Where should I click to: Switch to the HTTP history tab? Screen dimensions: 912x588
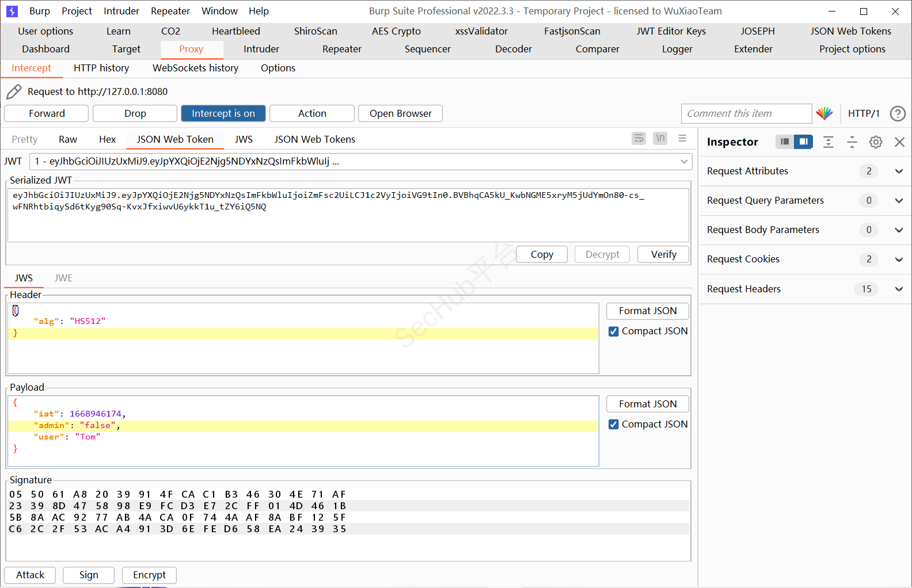(101, 68)
